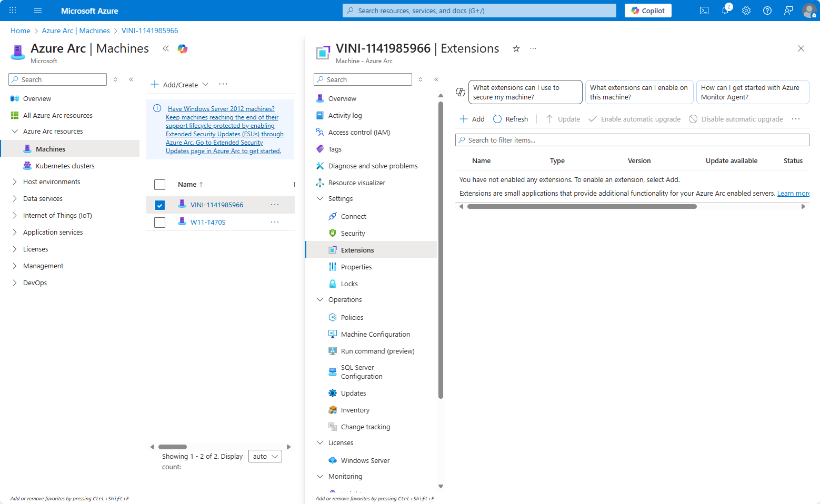Click the Copilot button in header
Viewport: 820px width, 504px height.
coord(647,11)
